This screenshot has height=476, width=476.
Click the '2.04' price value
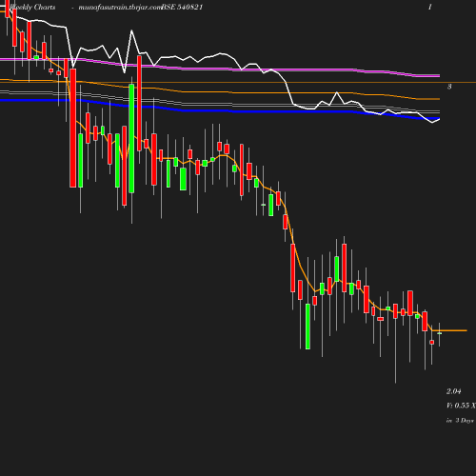point(453,391)
